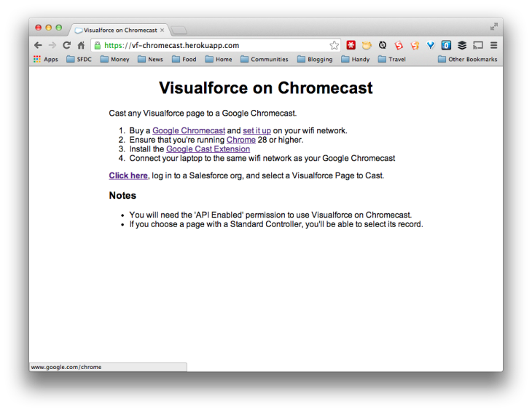Screen dimensions: 532x412
Task: Click the status bar URL www.google.com/chrome
Action: pyautogui.click(x=66, y=367)
